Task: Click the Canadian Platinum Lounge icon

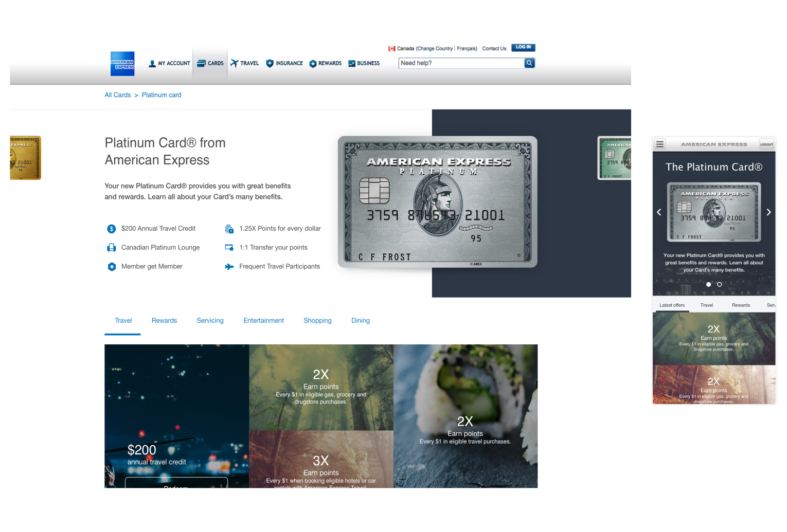Action: [111, 248]
